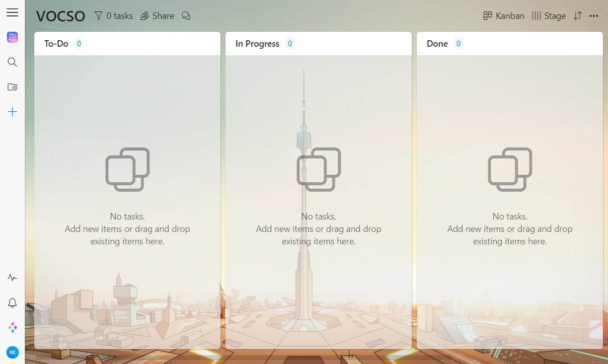Click the No tasks message in In Progress

point(319,229)
